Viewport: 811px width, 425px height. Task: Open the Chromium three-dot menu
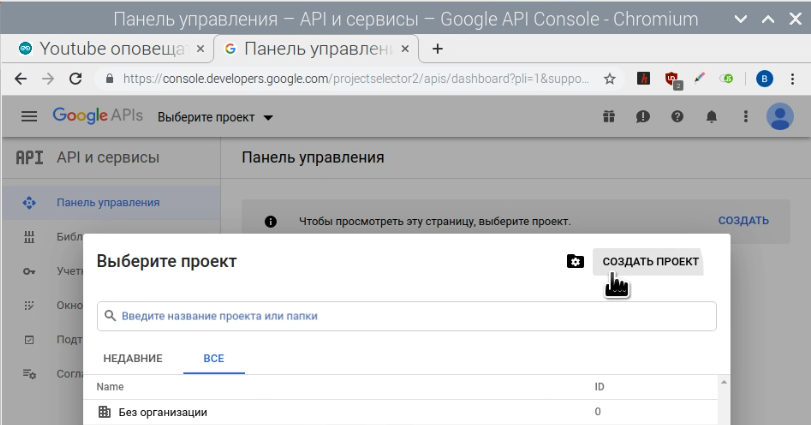tap(792, 79)
